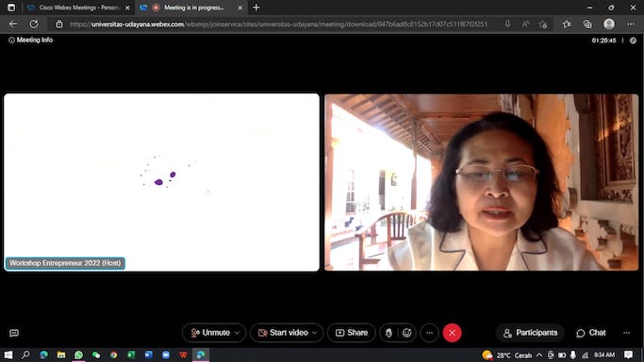Image resolution: width=644 pixels, height=362 pixels.
Task: Open the reactions emoji icon
Action: click(x=406, y=333)
